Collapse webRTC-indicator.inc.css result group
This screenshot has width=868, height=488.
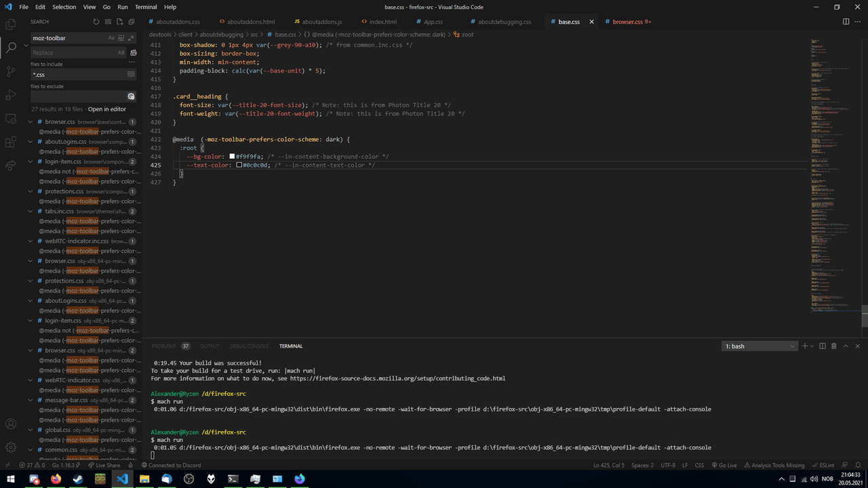(31, 241)
